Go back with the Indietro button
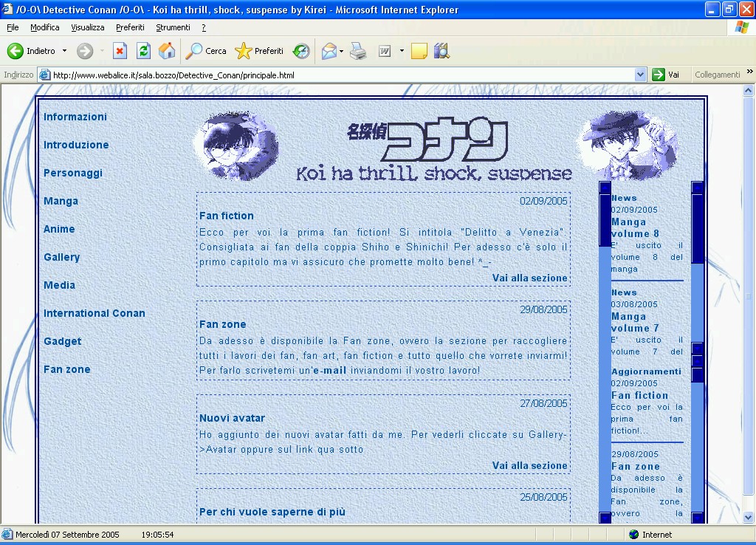756x545 pixels. coord(32,51)
